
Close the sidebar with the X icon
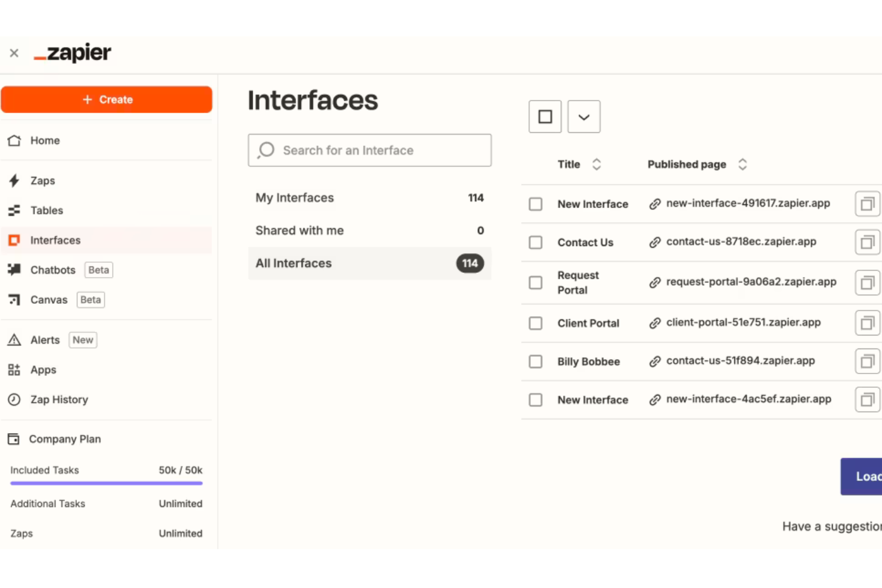[x=14, y=53]
